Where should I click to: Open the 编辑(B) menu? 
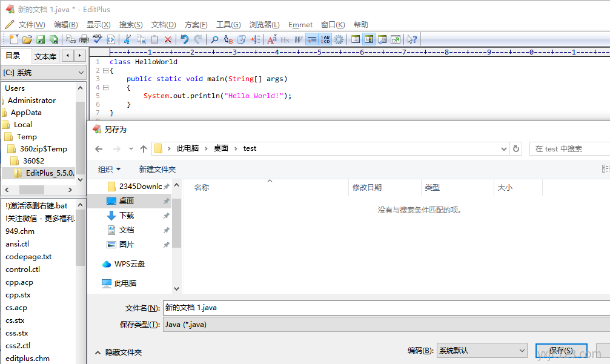point(66,24)
